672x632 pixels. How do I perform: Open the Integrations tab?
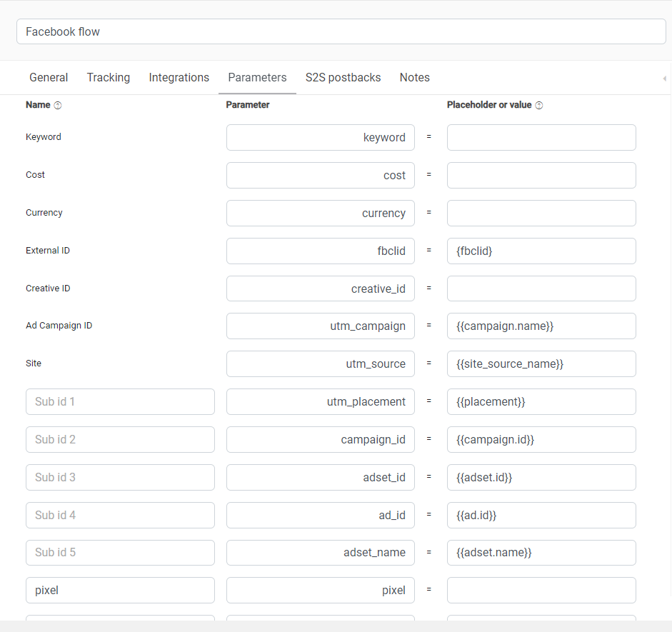click(x=179, y=78)
